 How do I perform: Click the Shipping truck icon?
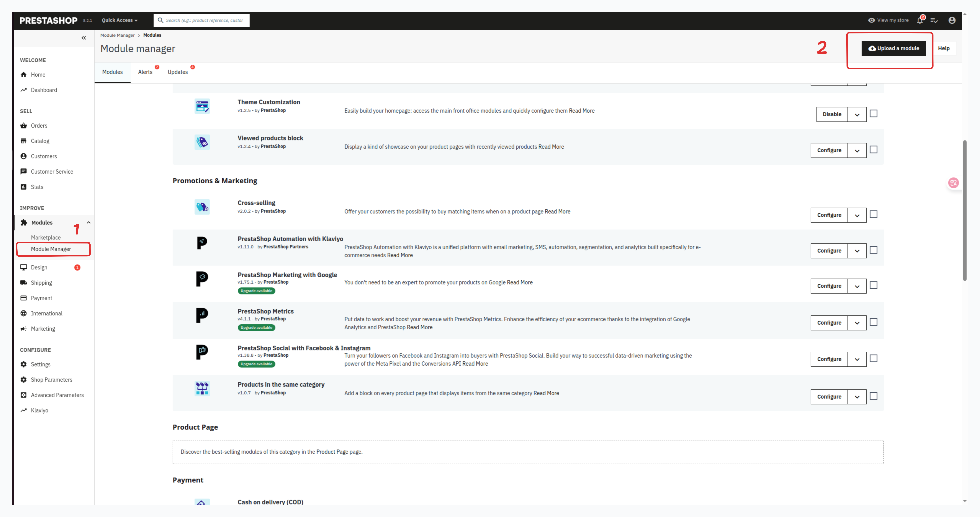click(24, 282)
